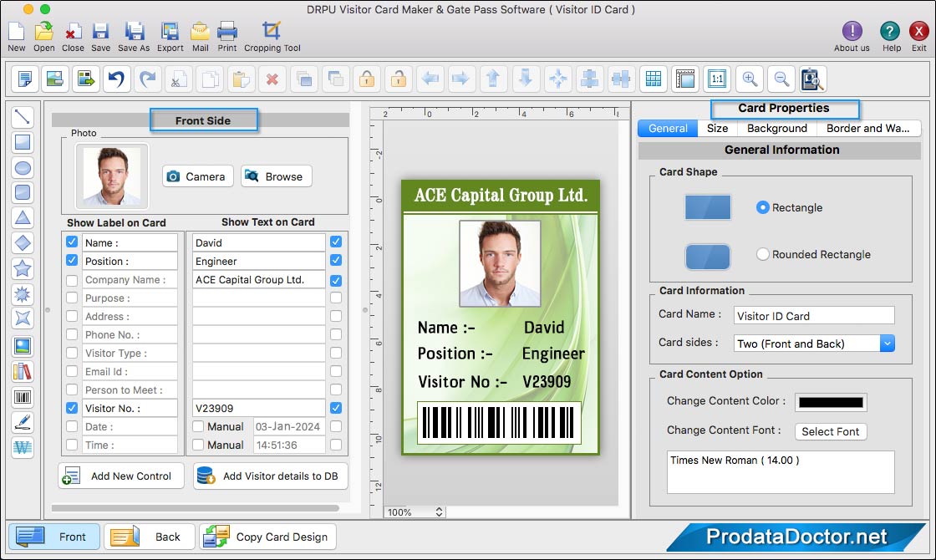Click Copy Card Design button
The width and height of the screenshot is (936, 560).
tap(268, 537)
